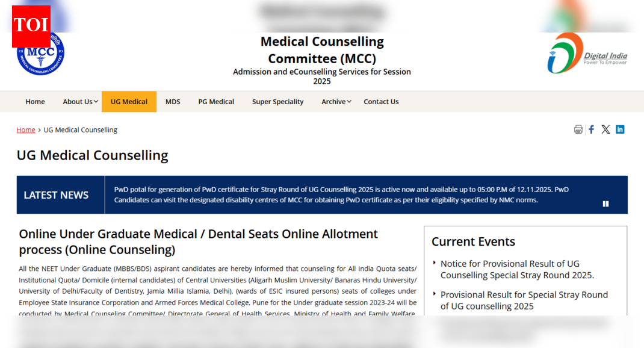
Task: Open the Super Speciality section
Action: tap(277, 101)
